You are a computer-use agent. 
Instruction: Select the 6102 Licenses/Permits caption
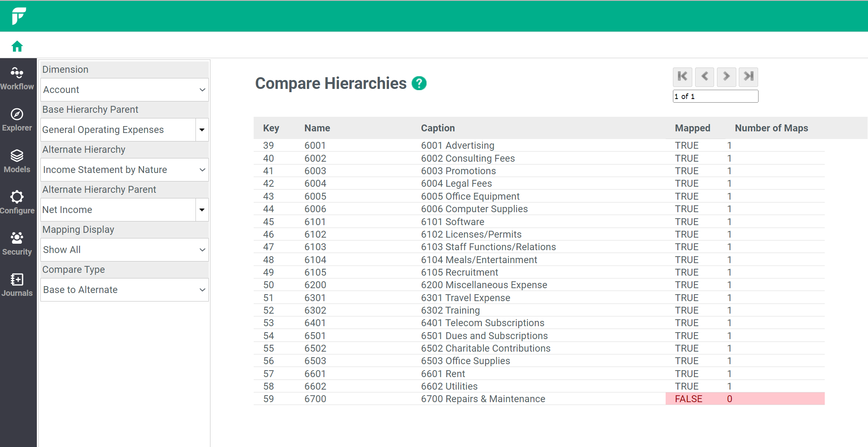[471, 234]
